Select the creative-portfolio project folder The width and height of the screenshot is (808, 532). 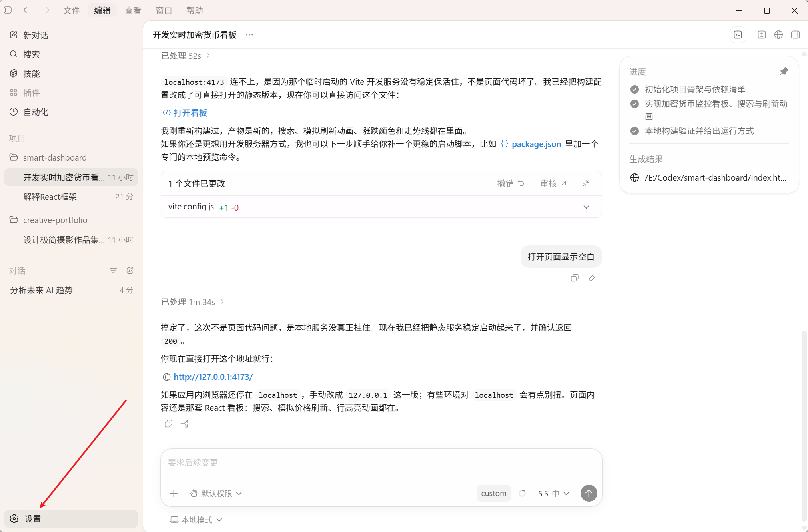click(71, 220)
